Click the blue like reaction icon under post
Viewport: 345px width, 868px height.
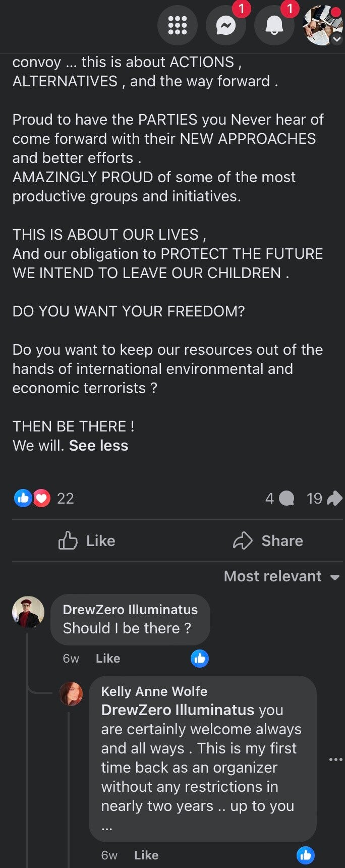pyautogui.click(x=23, y=499)
